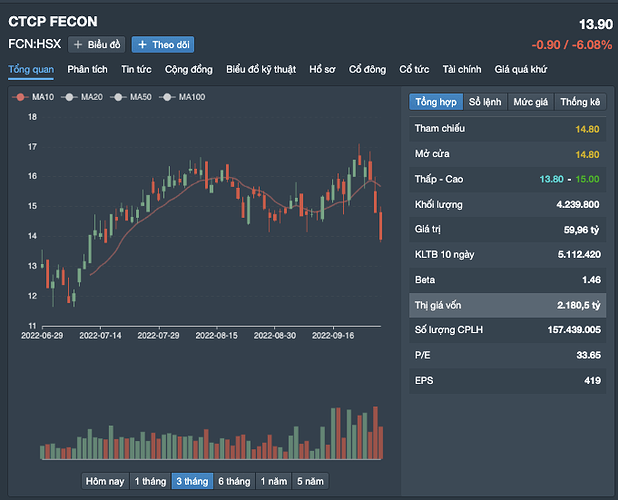
Task: Click the Thị giá vốn row
Action: click(x=507, y=304)
